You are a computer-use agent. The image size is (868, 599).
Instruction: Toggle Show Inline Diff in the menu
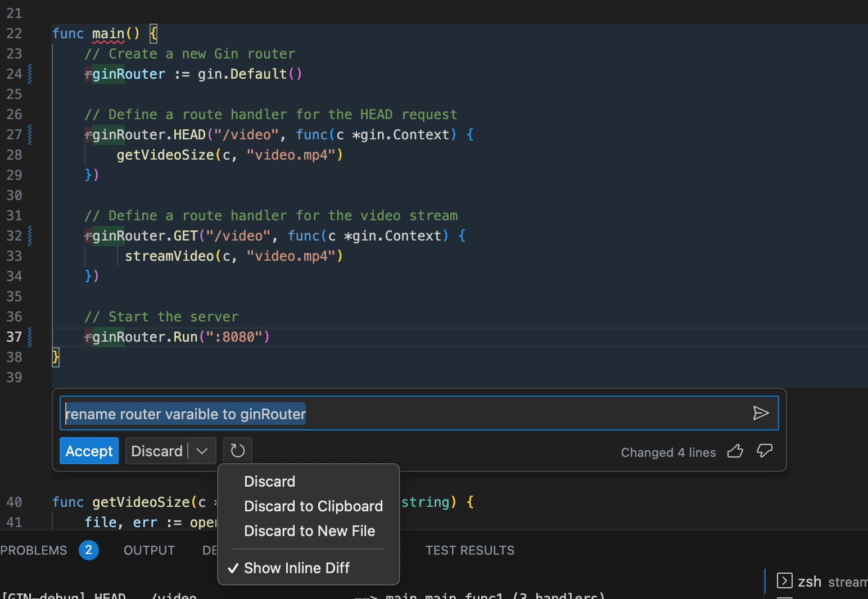(x=297, y=568)
